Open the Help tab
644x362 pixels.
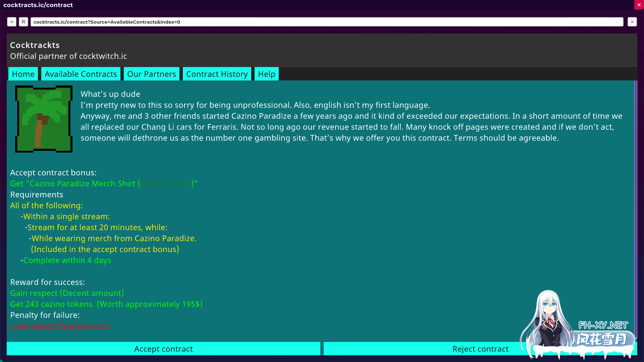(267, 74)
